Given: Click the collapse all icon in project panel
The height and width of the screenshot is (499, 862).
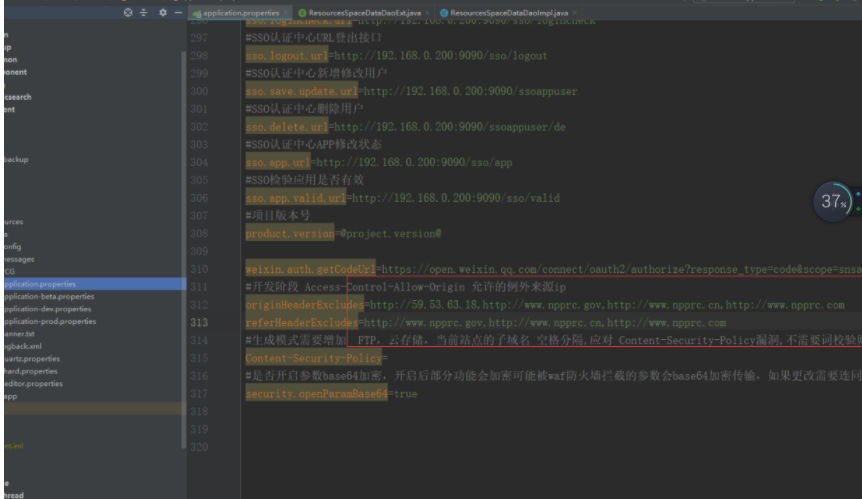Looking at the screenshot, I should point(143,12).
